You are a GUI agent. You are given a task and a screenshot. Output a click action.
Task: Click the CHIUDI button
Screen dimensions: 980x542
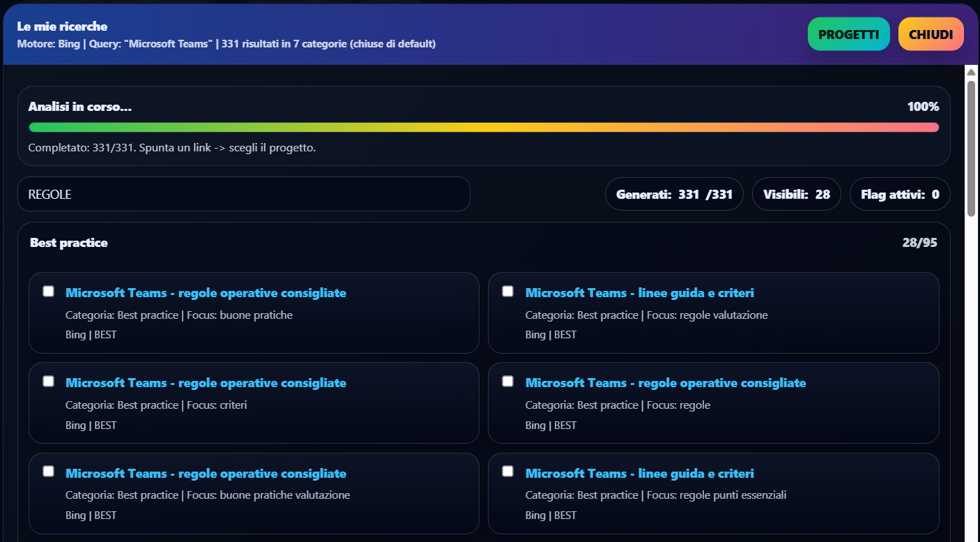pos(931,34)
